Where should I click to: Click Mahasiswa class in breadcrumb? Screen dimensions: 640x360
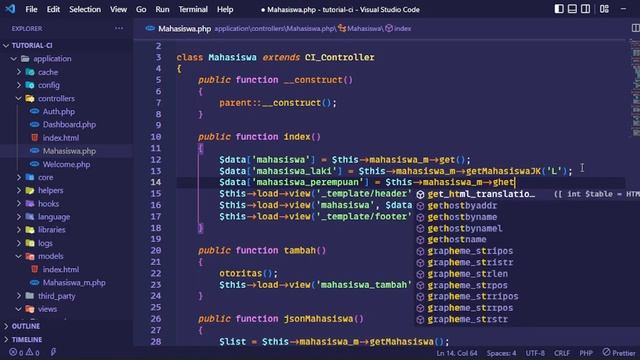[360, 29]
